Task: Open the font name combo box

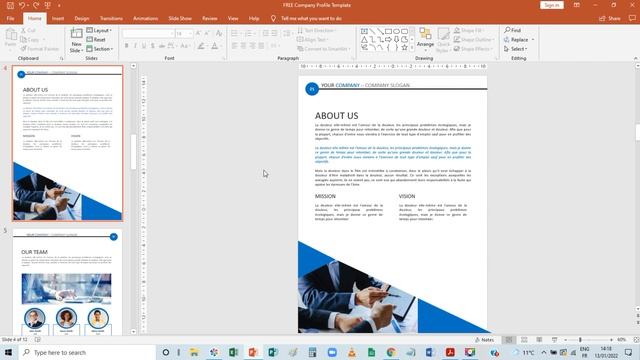Action: [148, 33]
